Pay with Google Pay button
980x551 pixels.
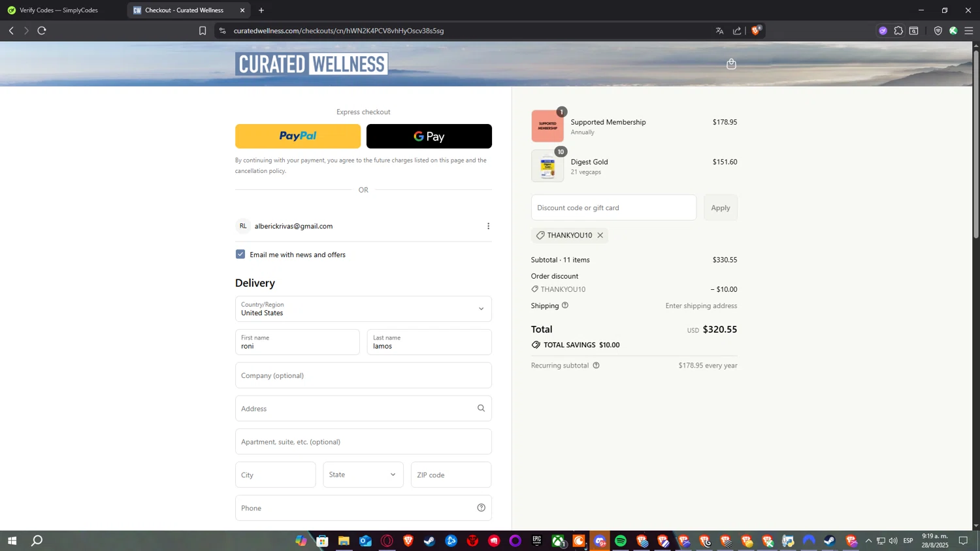coord(429,136)
